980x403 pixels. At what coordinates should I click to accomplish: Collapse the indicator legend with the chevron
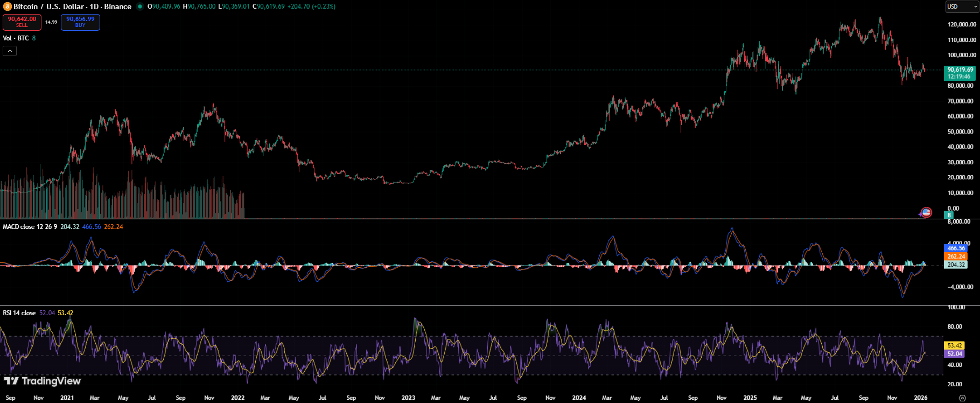10,51
